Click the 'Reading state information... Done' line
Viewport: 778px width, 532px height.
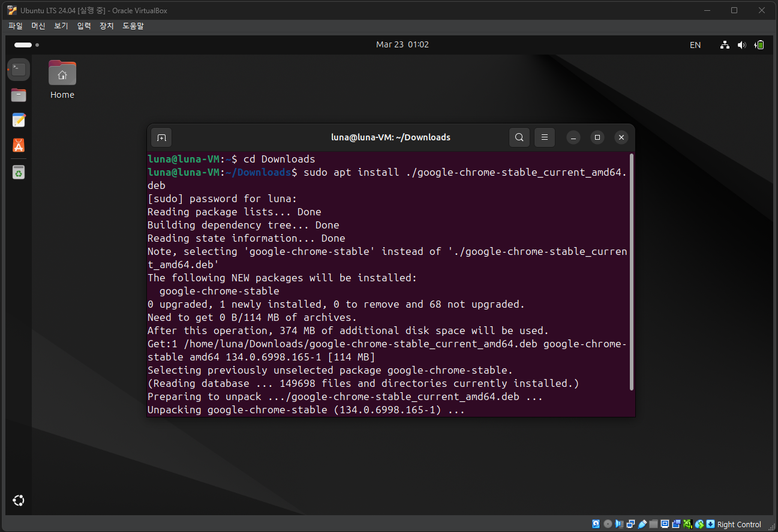click(247, 238)
